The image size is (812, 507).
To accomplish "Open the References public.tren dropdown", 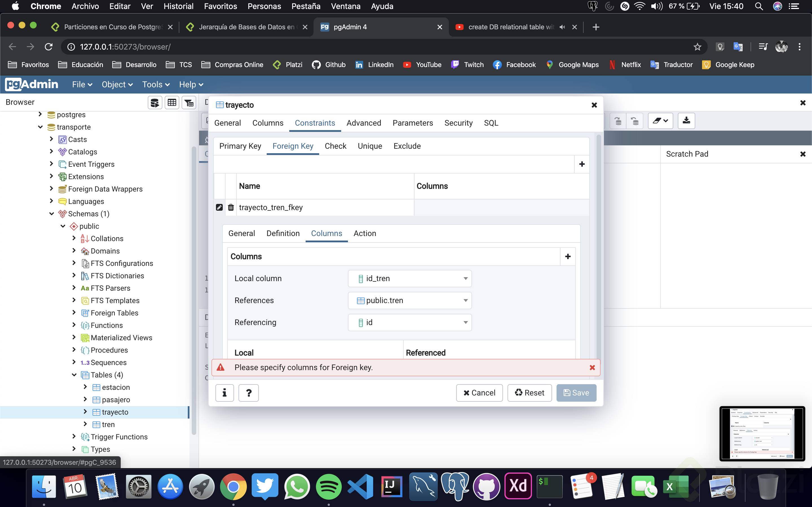I will tap(410, 301).
